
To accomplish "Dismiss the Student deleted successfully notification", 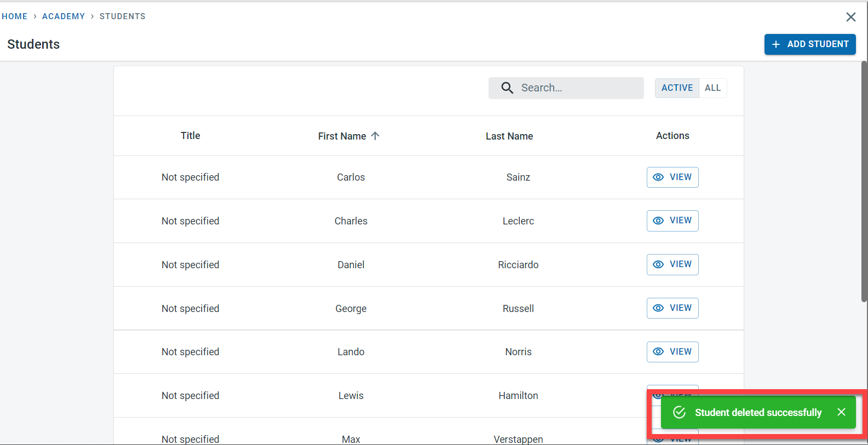I will (841, 412).
